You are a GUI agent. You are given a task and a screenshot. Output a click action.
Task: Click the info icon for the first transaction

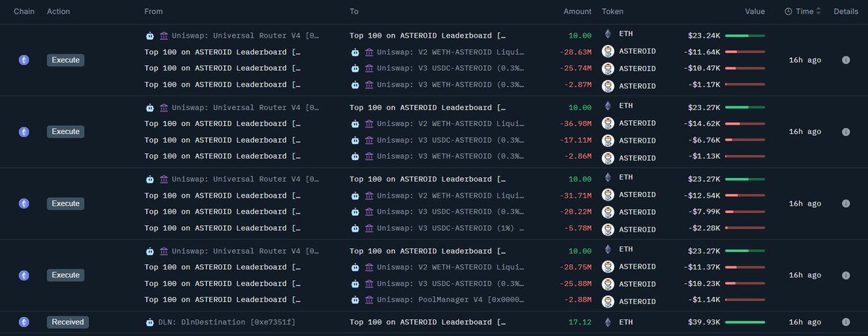[x=846, y=60]
